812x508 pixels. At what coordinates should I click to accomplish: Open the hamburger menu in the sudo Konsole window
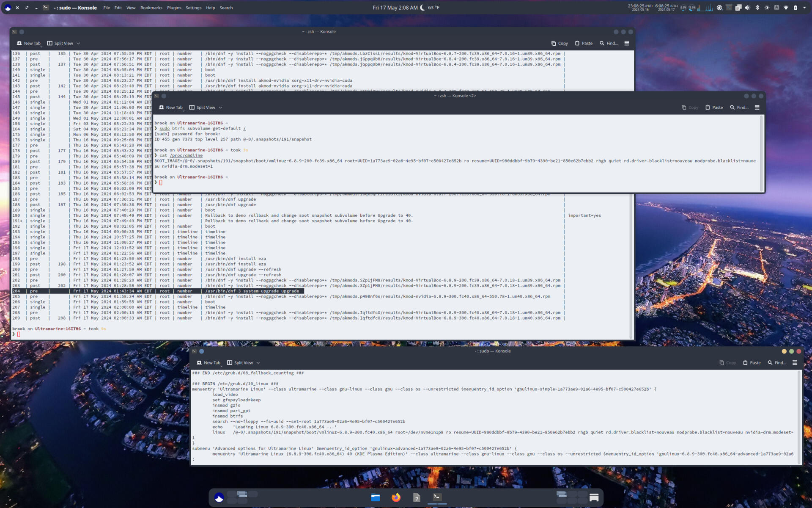(795, 363)
